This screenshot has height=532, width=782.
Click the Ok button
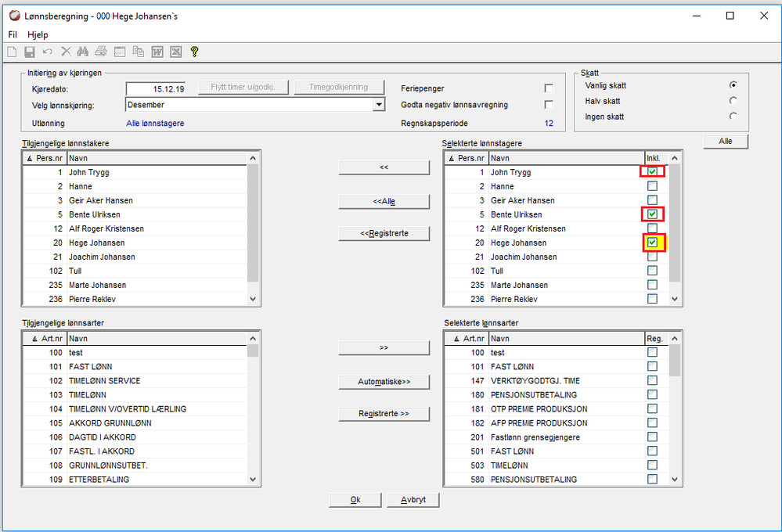(355, 500)
